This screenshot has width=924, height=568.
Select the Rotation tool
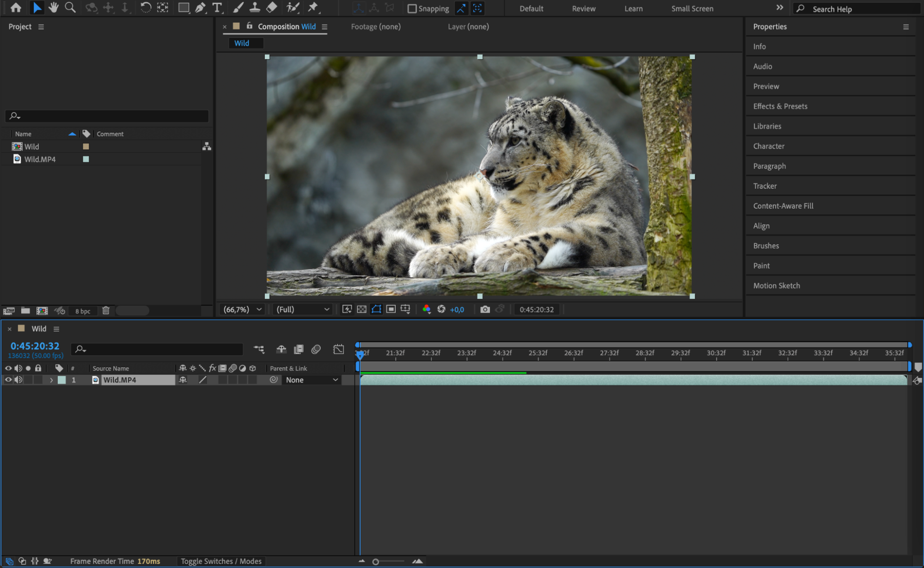(145, 7)
